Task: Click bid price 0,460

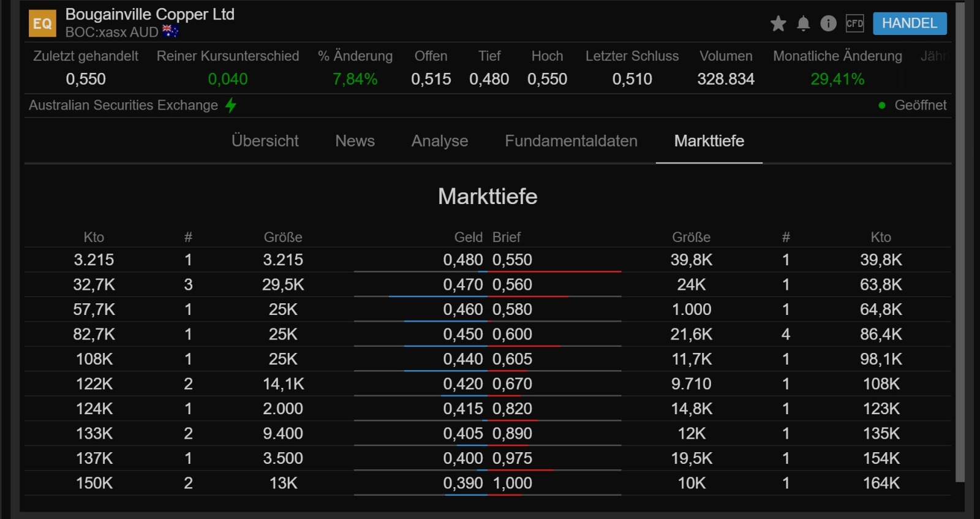Action: [x=463, y=309]
